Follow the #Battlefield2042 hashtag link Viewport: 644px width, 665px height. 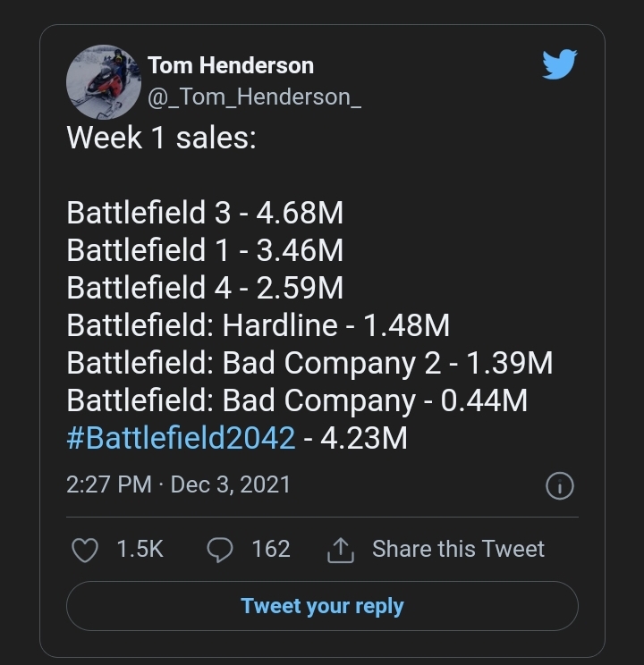(x=181, y=438)
